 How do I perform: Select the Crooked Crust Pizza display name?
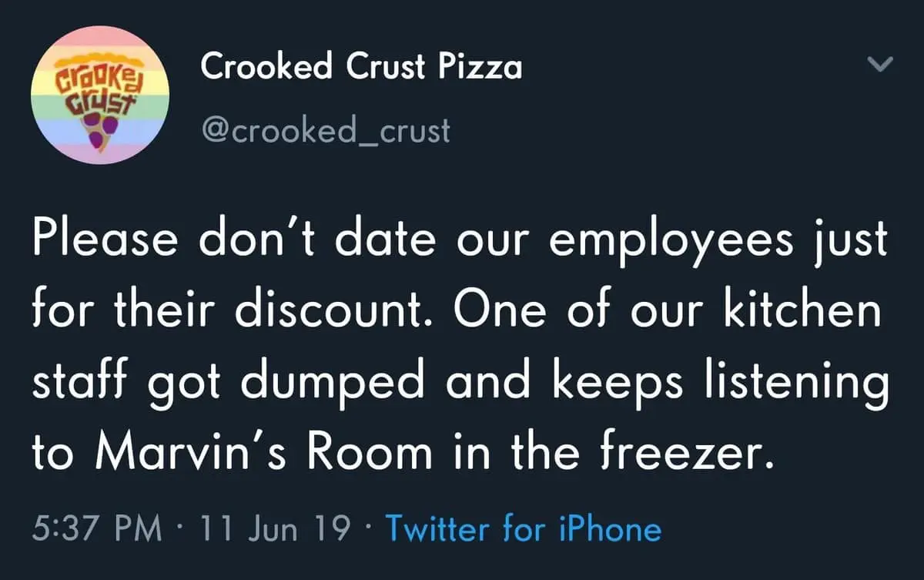360,66
